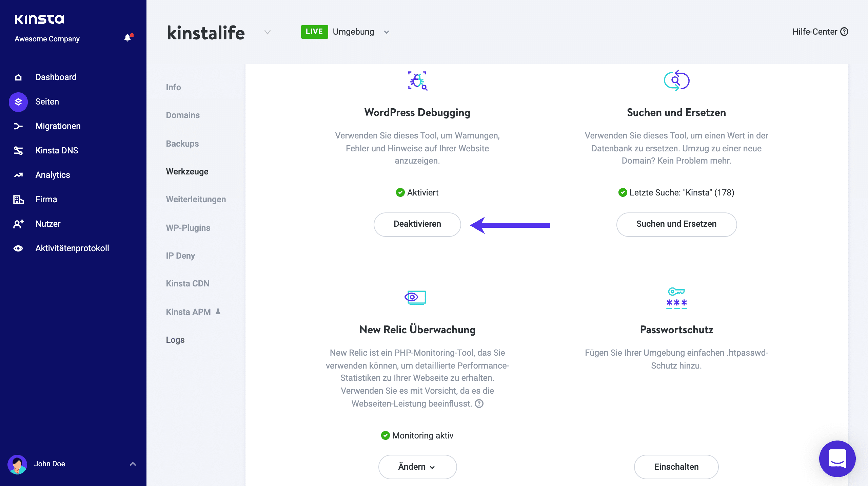Click Deaktivieren to disable WordPress debugging
Image resolution: width=868 pixels, height=486 pixels.
(x=417, y=224)
